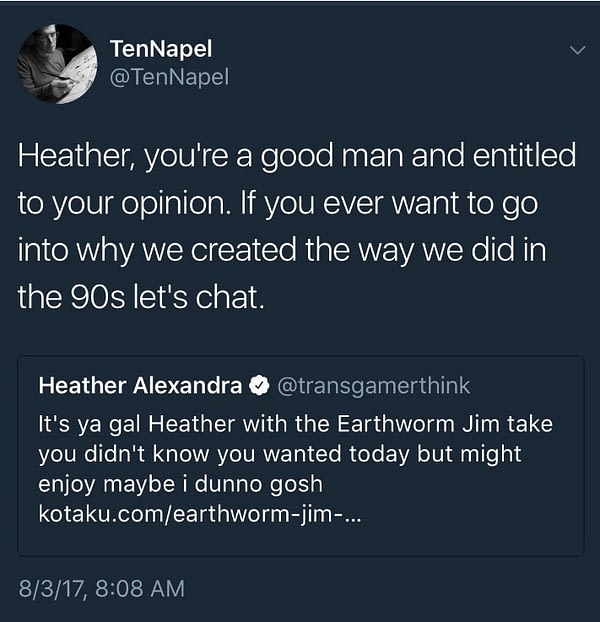Open TenNapel's profile picture
The width and height of the screenshot is (600, 622).
pyautogui.click(x=58, y=63)
